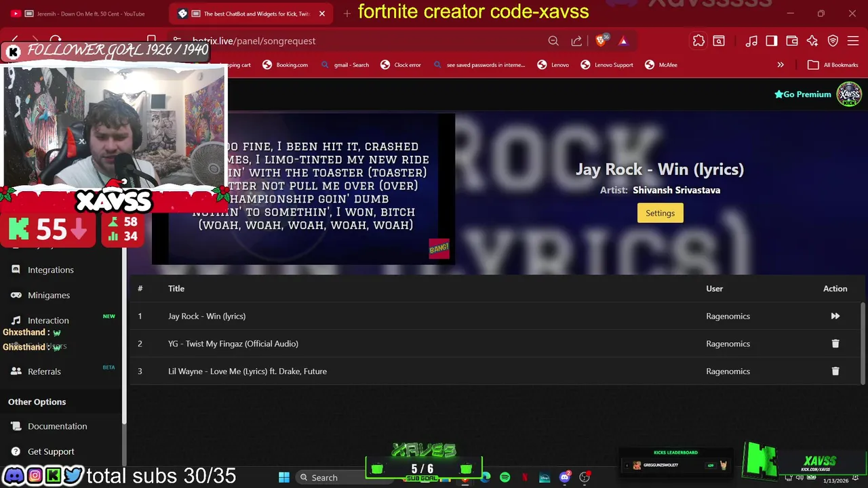Open Get Support in the sidebar
The height and width of the screenshot is (488, 868).
[51, 451]
